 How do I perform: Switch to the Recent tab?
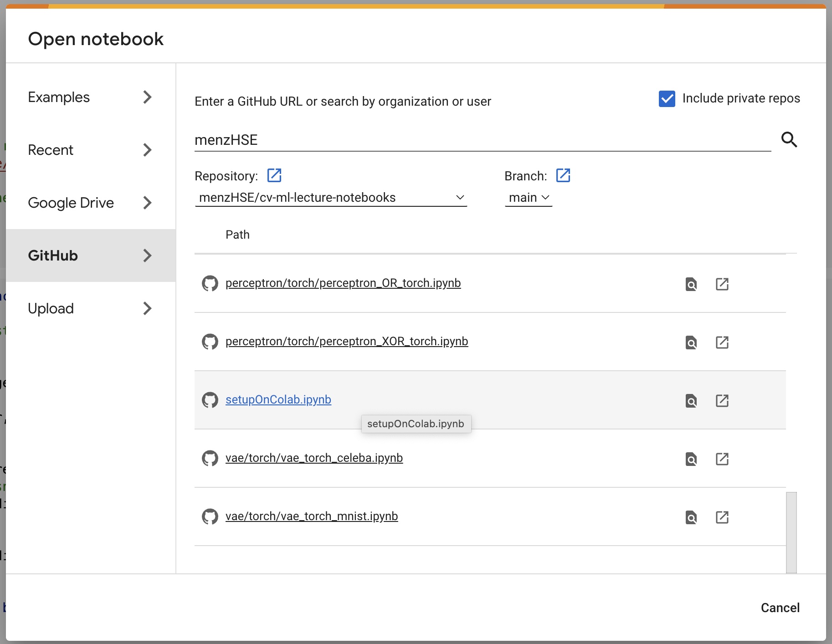click(91, 150)
